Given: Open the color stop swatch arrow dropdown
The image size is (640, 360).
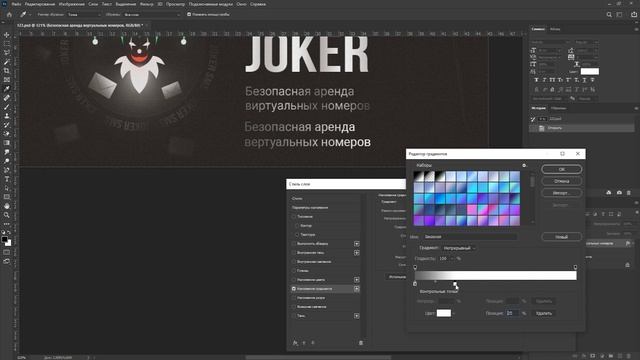Looking at the screenshot, I should [x=453, y=313].
